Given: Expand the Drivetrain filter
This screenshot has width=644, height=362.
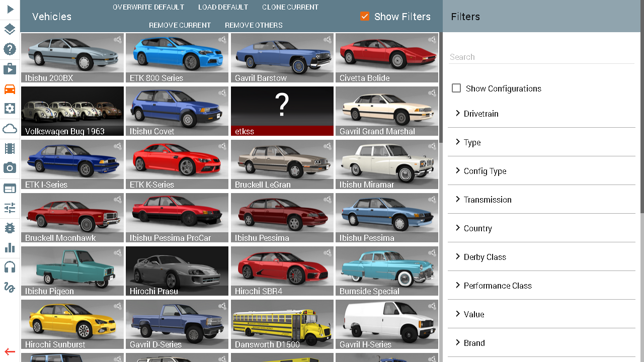Looking at the screenshot, I should click(x=541, y=114).
